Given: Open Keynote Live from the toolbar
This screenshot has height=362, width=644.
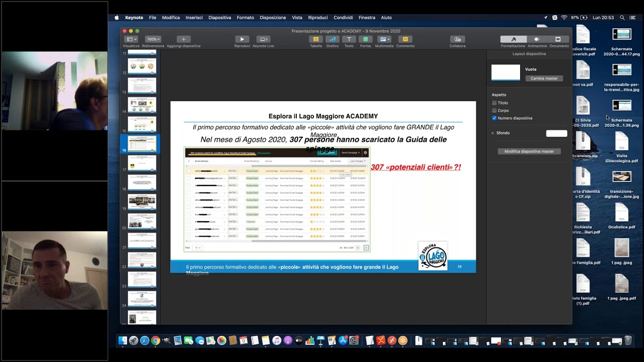Looking at the screenshot, I should pos(263,39).
